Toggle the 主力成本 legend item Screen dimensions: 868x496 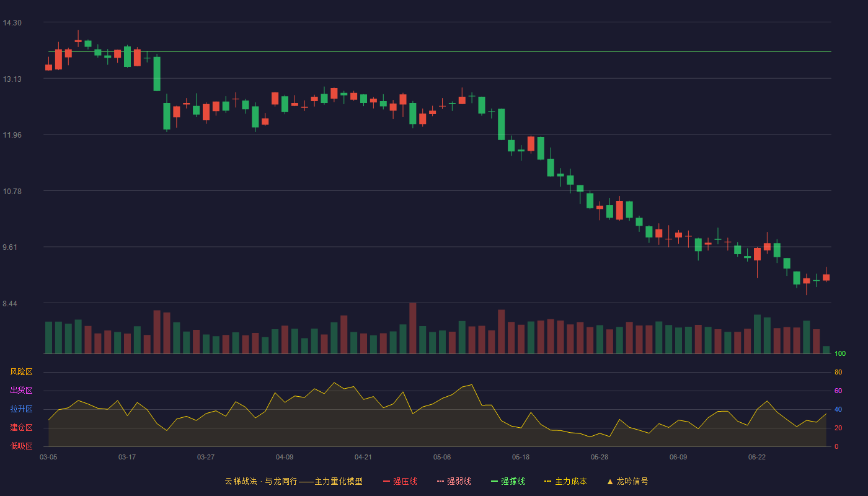click(x=565, y=481)
